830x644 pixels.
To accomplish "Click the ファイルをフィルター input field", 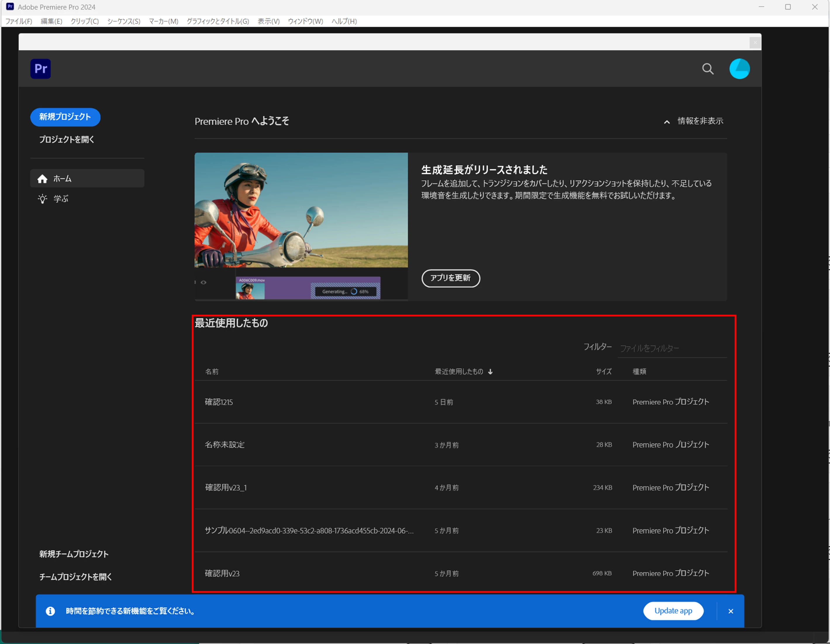I will click(x=672, y=348).
